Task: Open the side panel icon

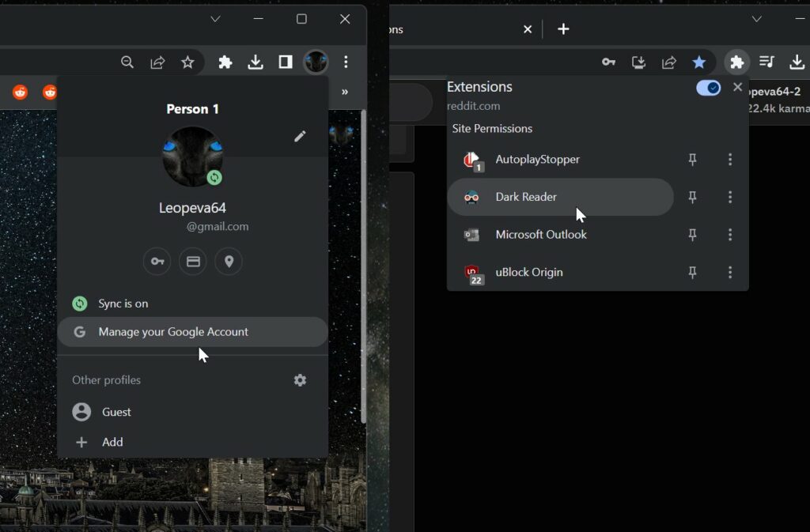Action: (286, 62)
